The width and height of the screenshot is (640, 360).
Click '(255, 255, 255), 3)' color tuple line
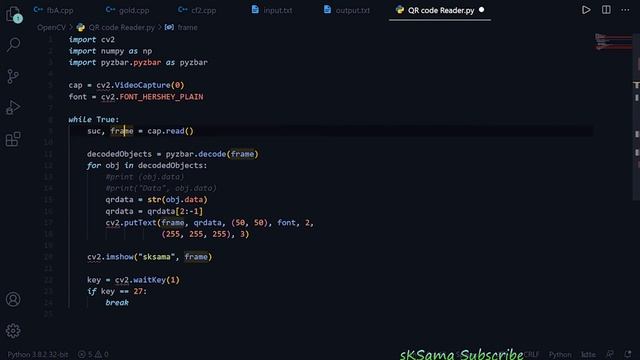point(205,234)
